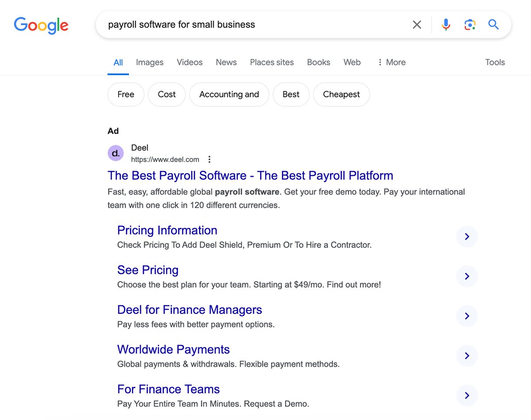Expand the For Finance Teams sitelink chevron
This screenshot has width=531, height=420.
coord(467,395)
